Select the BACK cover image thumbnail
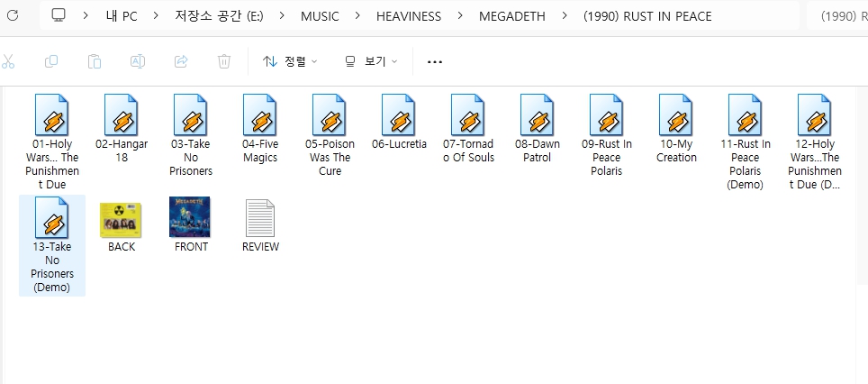 tap(121, 225)
